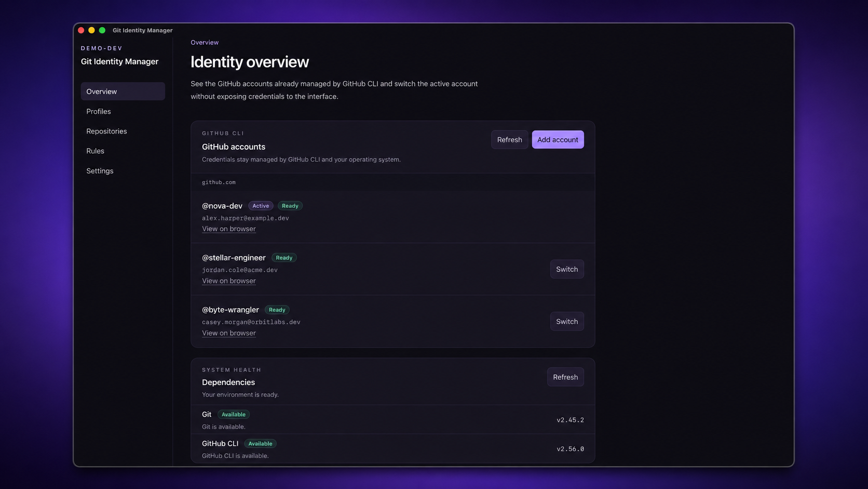The image size is (868, 489).
Task: Open the Overview page in the sidebar
Action: coord(123,91)
